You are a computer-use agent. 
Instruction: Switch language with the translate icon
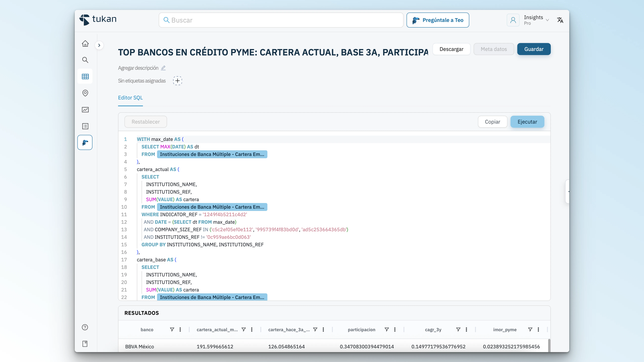click(560, 20)
